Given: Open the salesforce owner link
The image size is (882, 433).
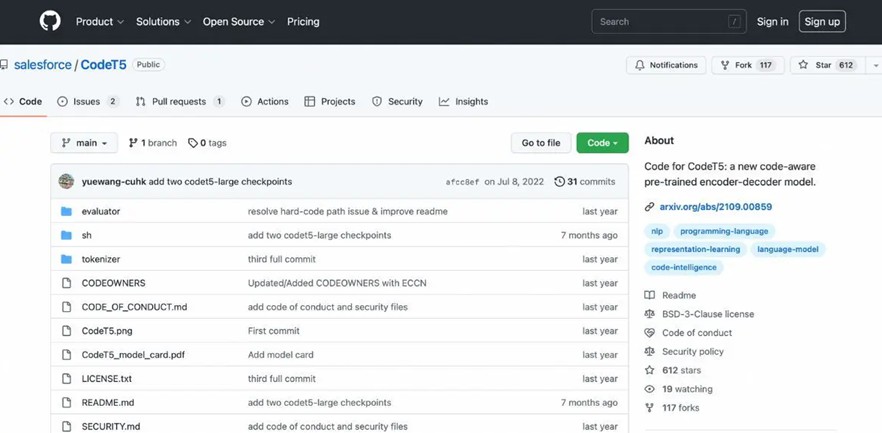Looking at the screenshot, I should pos(43,65).
